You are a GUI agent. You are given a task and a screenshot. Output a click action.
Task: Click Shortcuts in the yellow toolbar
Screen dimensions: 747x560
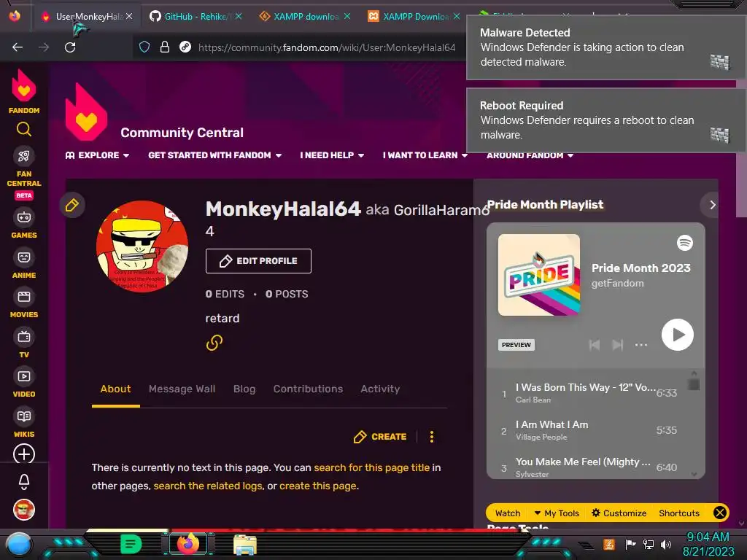[679, 513]
